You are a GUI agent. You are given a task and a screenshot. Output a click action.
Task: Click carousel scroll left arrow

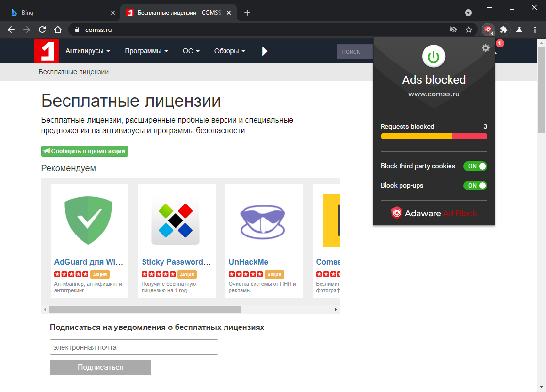point(45,309)
